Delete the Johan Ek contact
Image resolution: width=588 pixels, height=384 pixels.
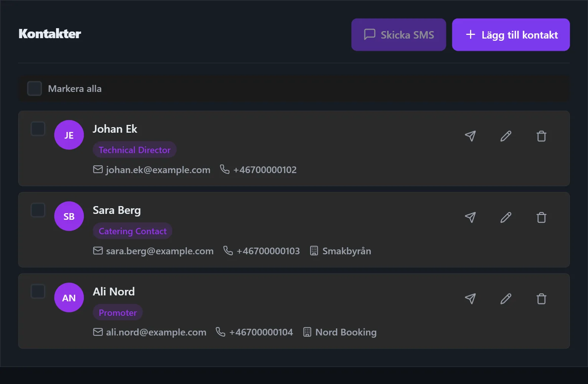click(x=541, y=136)
